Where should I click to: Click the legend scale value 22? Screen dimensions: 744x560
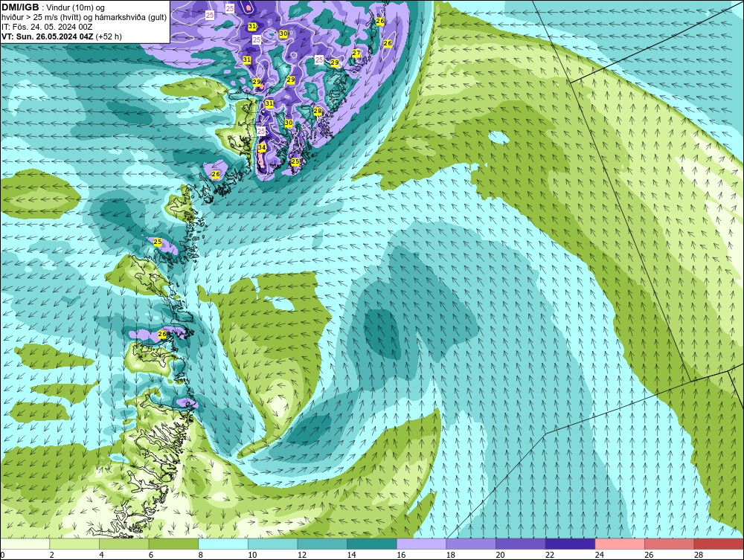point(550,555)
